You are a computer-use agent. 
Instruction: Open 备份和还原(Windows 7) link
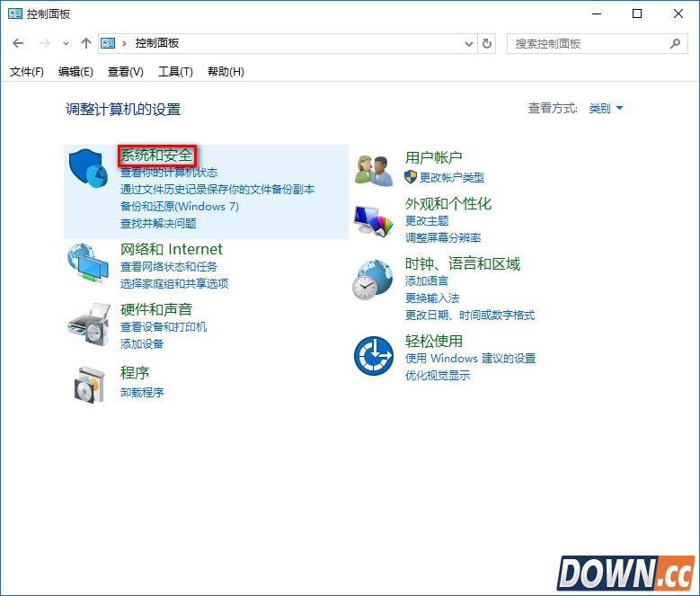(180, 206)
